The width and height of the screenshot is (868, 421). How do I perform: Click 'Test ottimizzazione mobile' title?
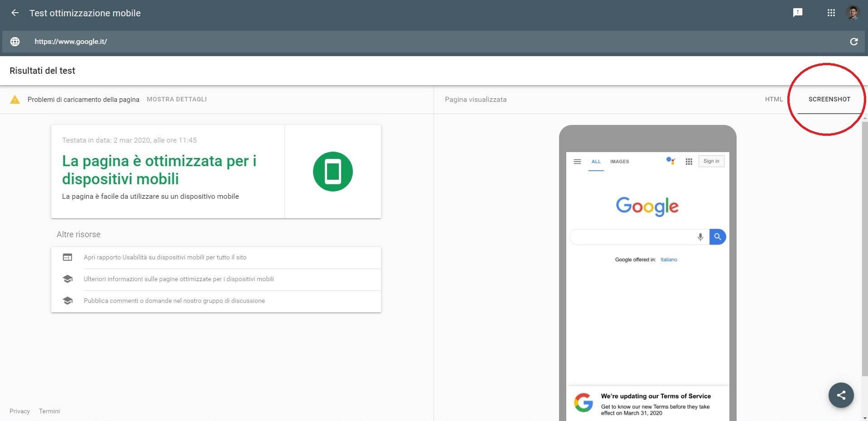pos(85,13)
